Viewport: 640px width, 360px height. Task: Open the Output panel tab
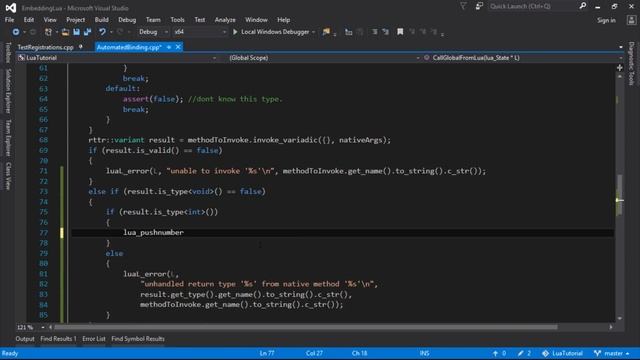25,339
